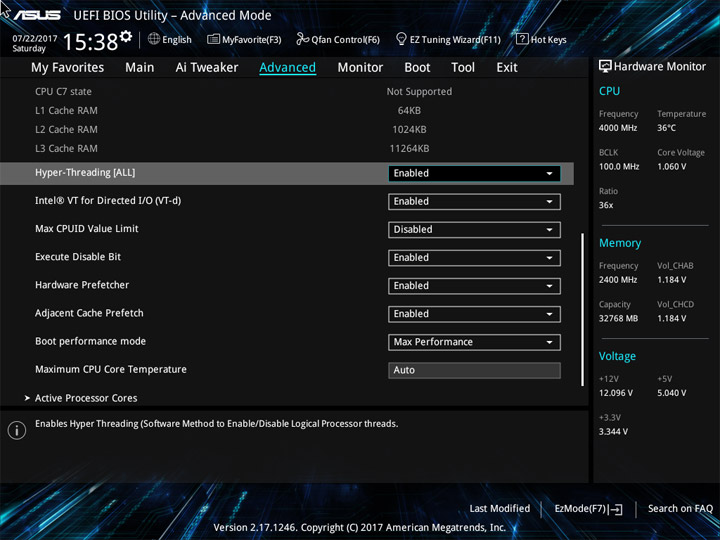Screen dimensions: 720x540
Task: Open the Hyper-Threading [ALL] dropdown
Action: coord(474,173)
